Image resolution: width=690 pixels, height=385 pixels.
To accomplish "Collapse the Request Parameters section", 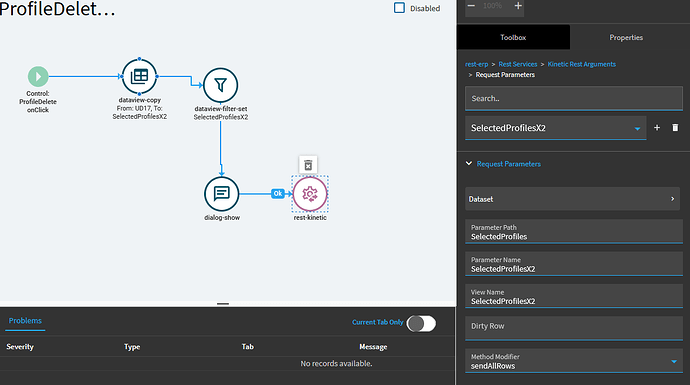I will click(503, 164).
